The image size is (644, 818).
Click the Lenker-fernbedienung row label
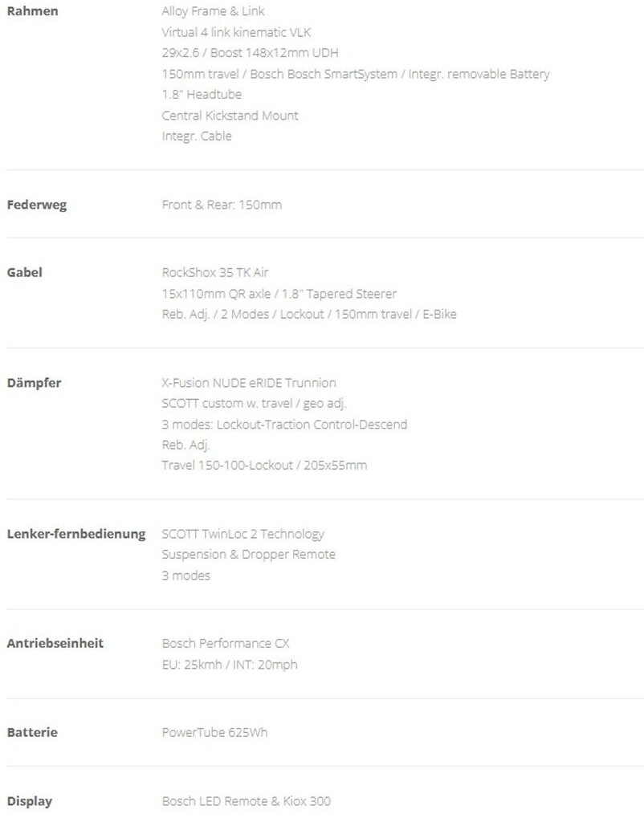click(76, 534)
